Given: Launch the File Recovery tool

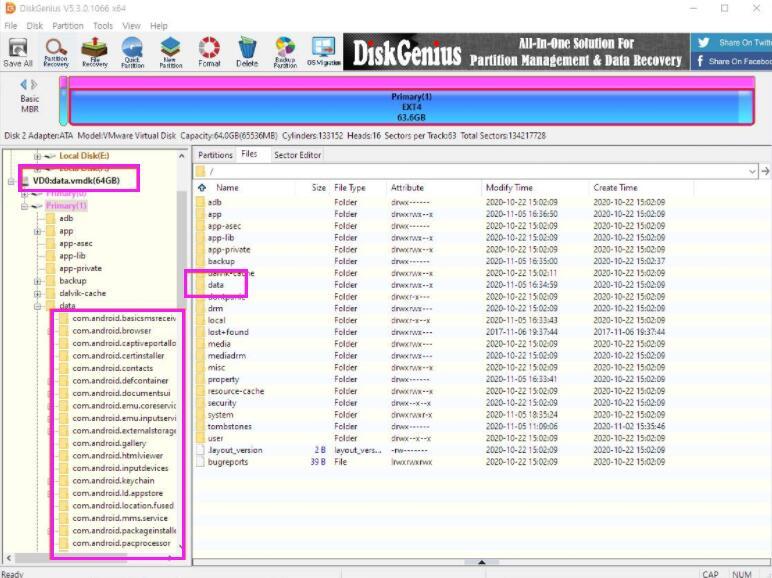Looking at the screenshot, I should (95, 52).
